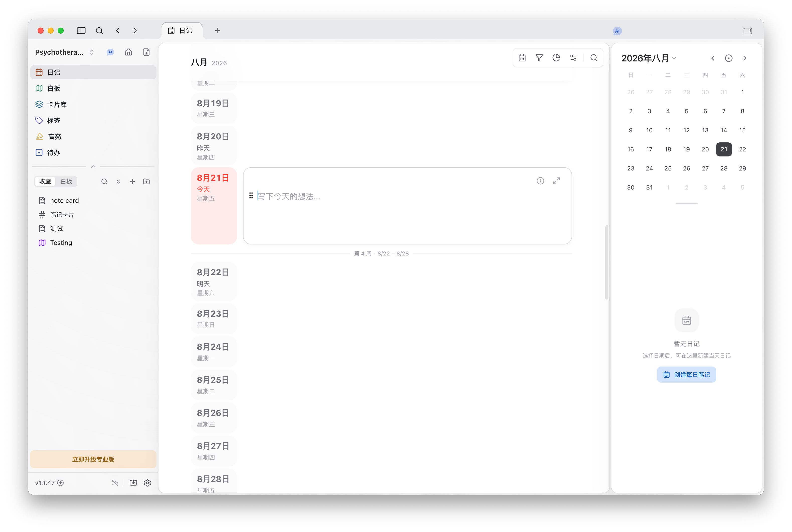
Task: Open global search in title bar
Action: (x=99, y=31)
